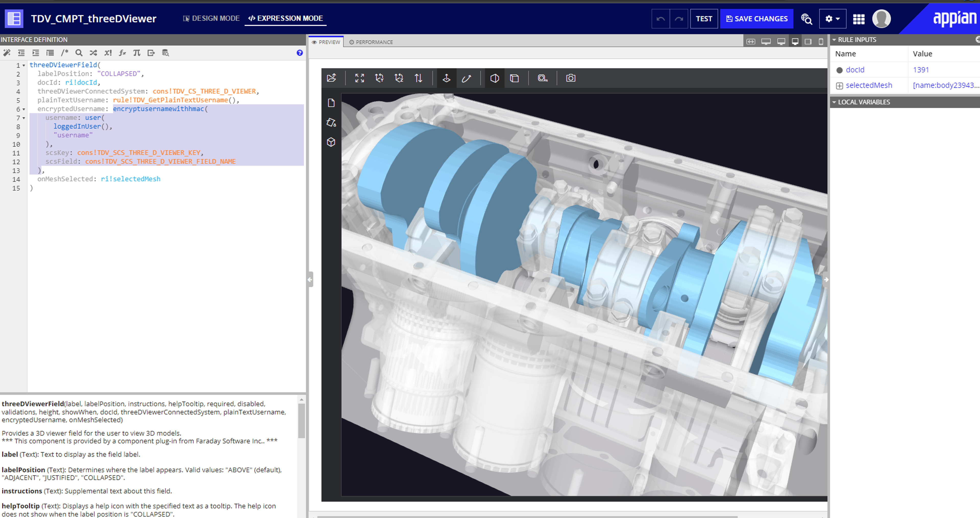This screenshot has height=518, width=980.
Task: Click the increase indent icon
Action: point(36,53)
